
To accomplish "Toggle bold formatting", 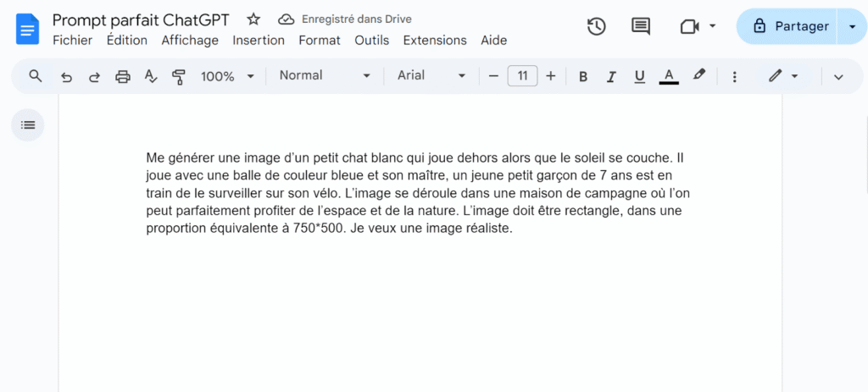I will tap(583, 76).
